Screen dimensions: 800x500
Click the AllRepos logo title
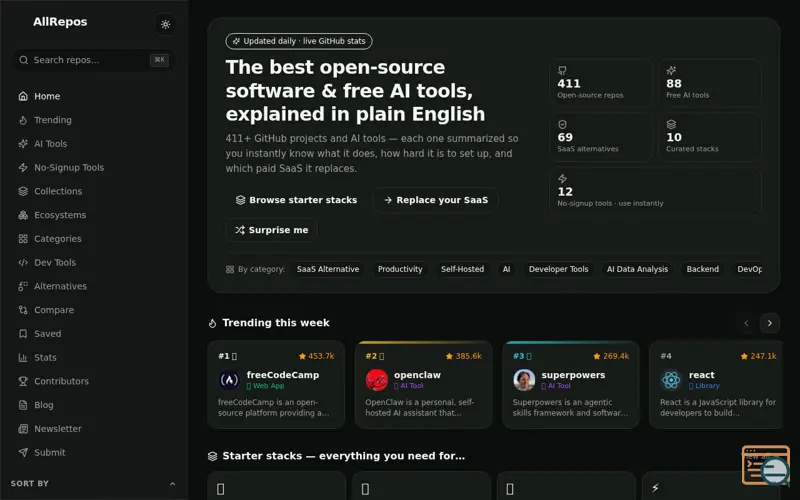[60, 21]
